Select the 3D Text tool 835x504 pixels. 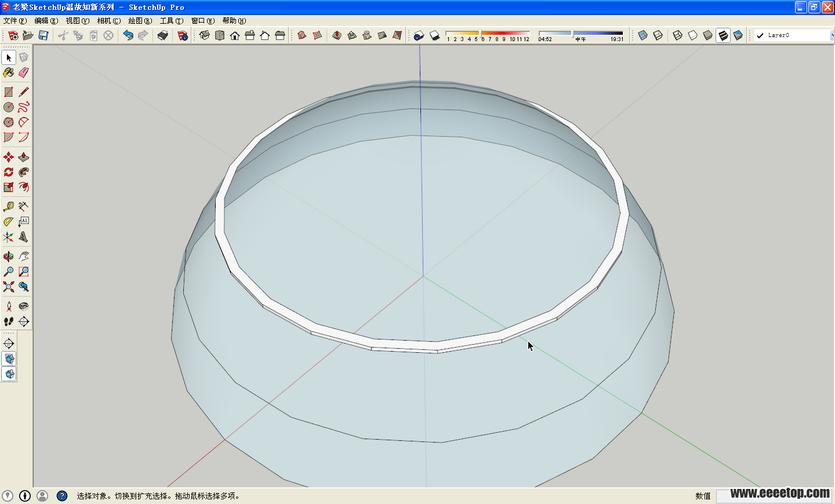(24, 237)
